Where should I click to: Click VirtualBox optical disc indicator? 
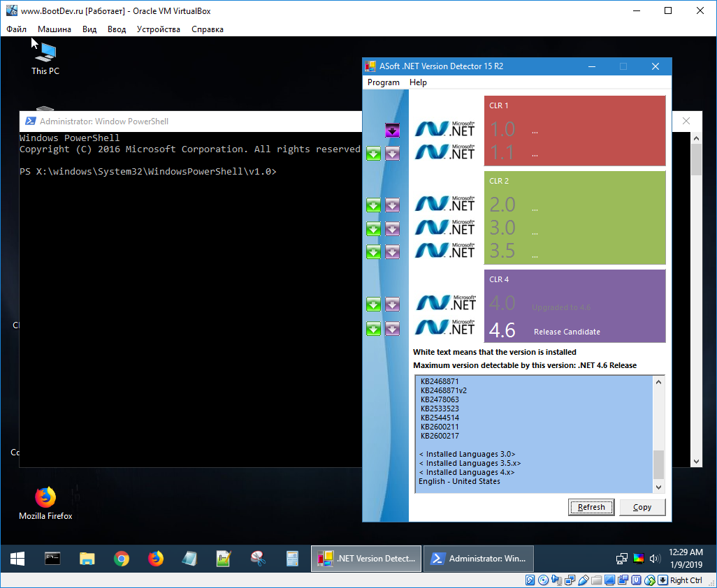[x=543, y=580]
